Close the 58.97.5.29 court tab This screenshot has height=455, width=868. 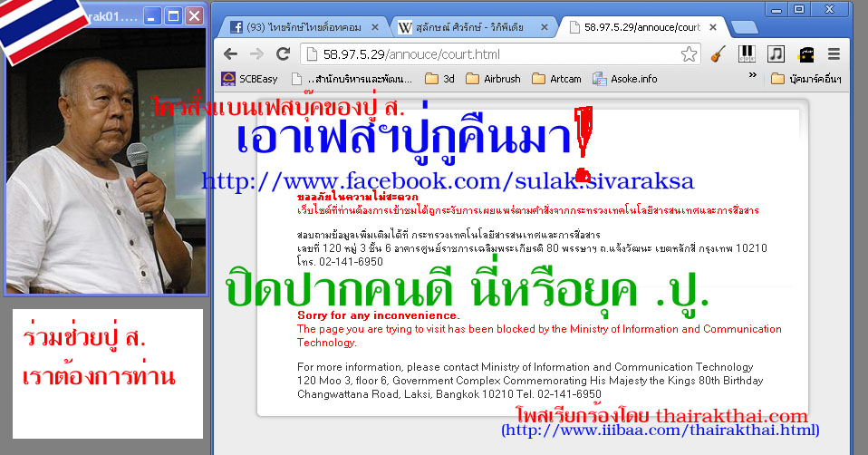click(x=713, y=27)
